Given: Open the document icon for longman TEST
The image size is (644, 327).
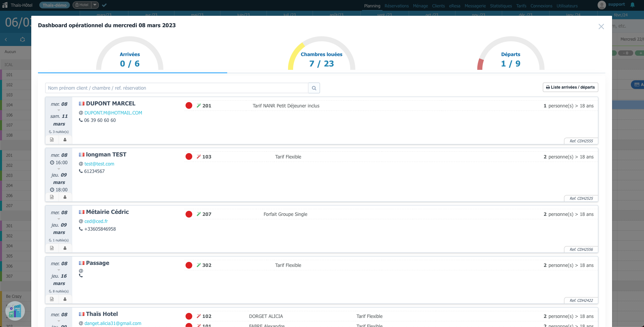Looking at the screenshot, I should (52, 197).
